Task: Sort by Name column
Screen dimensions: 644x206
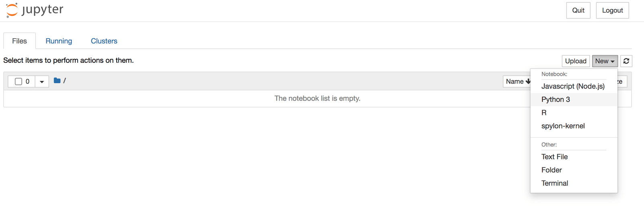Action: (x=518, y=81)
